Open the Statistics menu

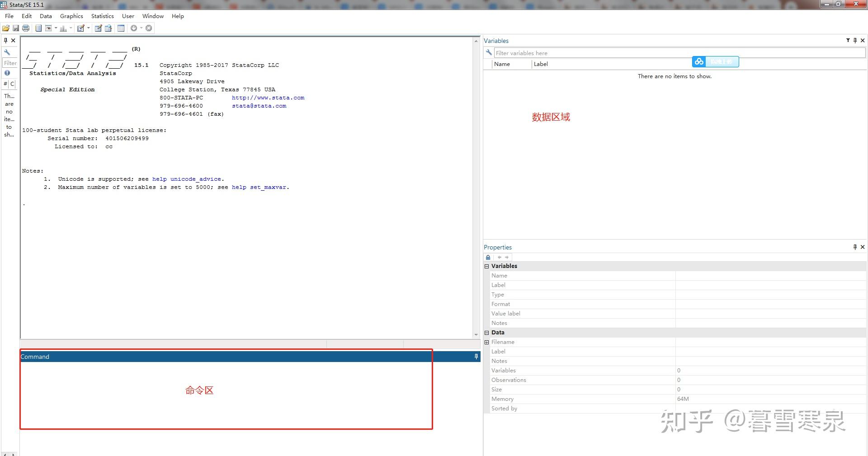[x=102, y=16]
